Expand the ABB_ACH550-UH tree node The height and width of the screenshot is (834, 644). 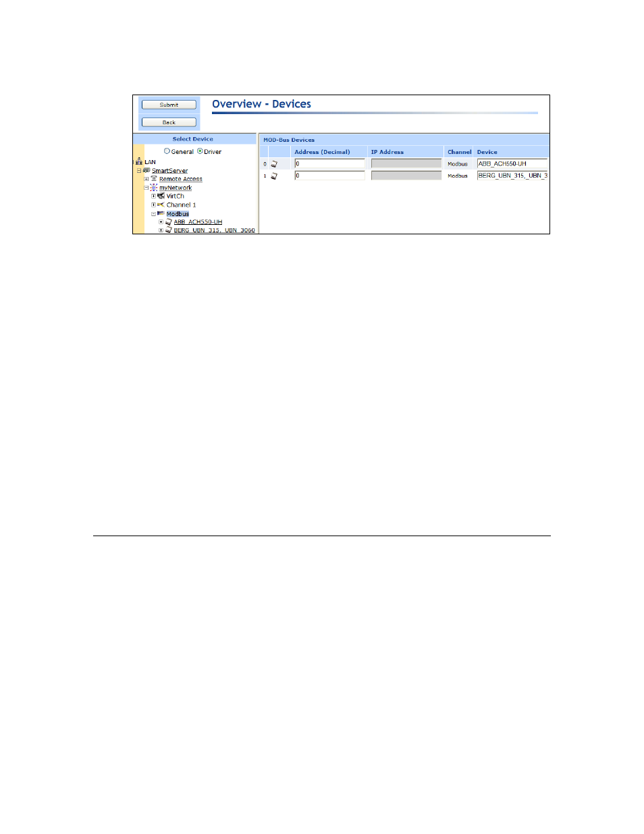[161, 221]
